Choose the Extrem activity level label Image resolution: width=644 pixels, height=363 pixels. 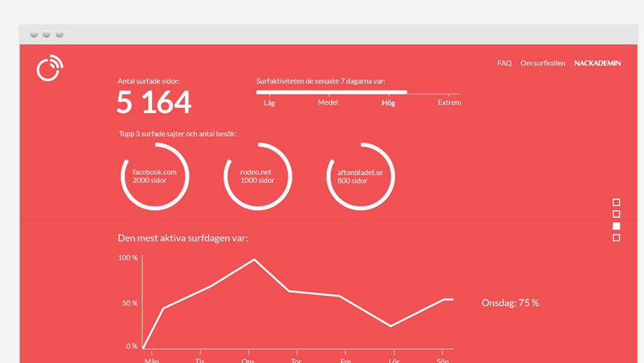pyautogui.click(x=449, y=103)
